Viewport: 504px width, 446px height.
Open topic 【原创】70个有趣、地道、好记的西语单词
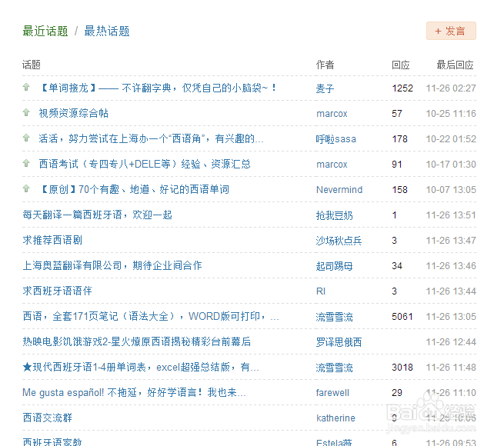(134, 189)
